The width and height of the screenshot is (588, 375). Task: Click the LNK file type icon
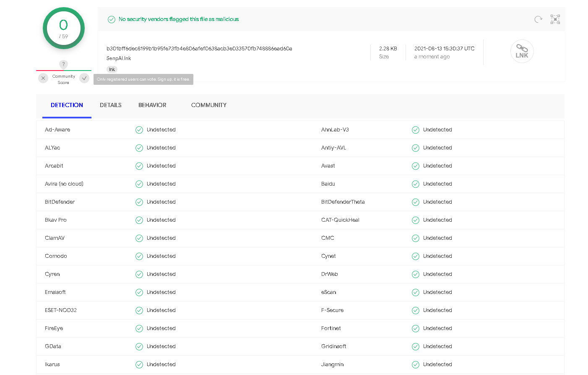click(522, 51)
